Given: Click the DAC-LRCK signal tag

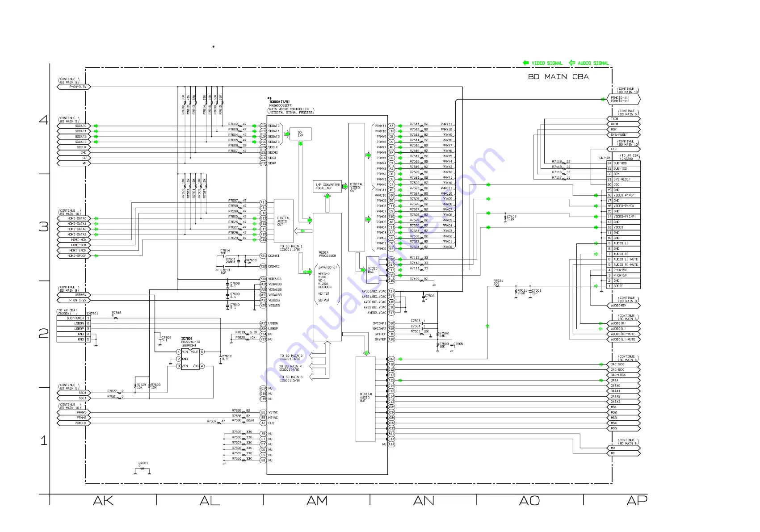Looking at the screenshot, I should click(624, 375).
